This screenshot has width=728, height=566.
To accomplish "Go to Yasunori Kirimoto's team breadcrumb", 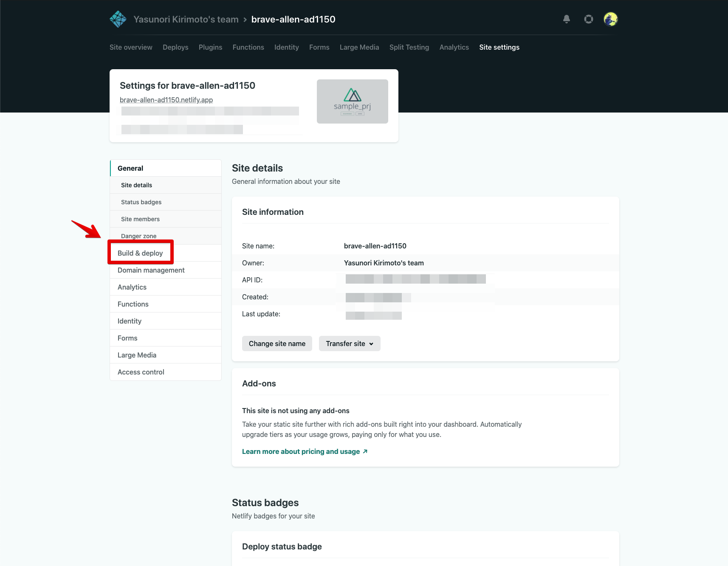I will [x=186, y=19].
